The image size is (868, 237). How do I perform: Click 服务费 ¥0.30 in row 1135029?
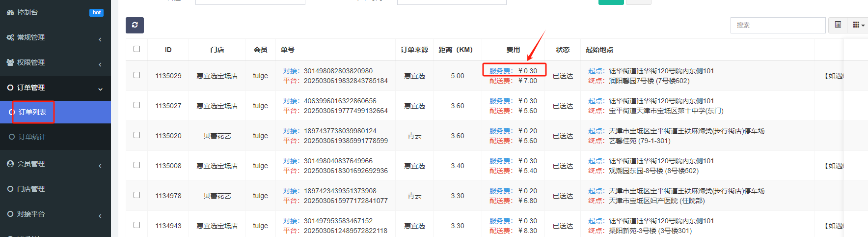click(513, 71)
